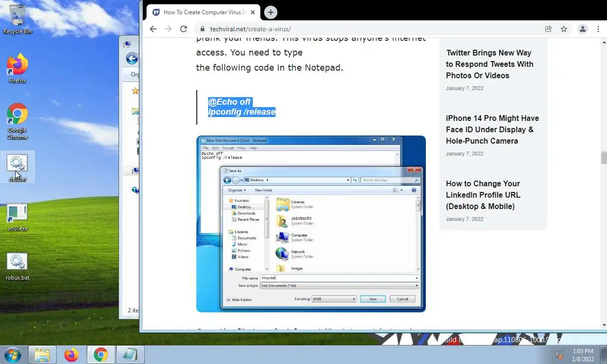Open a new tab with the plus button
This screenshot has height=364, width=607.
270,12
